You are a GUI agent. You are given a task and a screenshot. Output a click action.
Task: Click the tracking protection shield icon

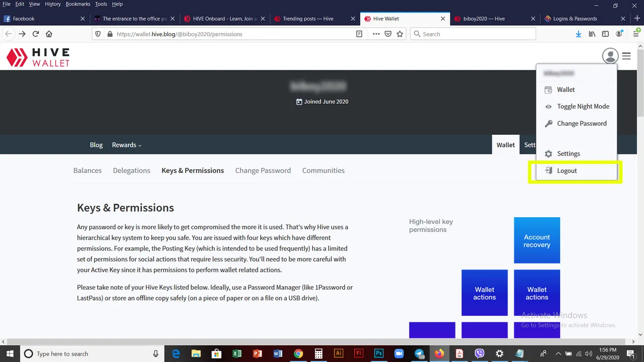(x=99, y=34)
